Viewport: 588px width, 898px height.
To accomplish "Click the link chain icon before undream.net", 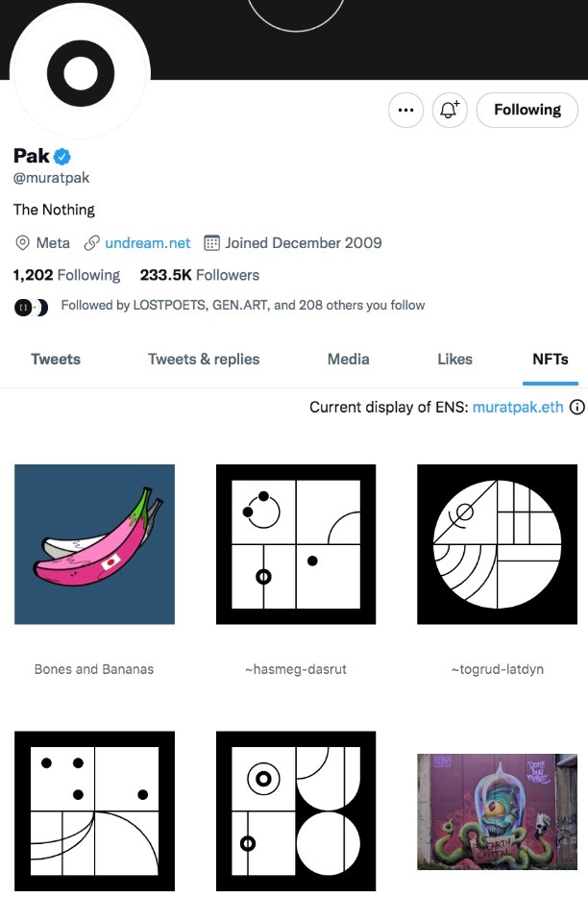I will click(92, 242).
